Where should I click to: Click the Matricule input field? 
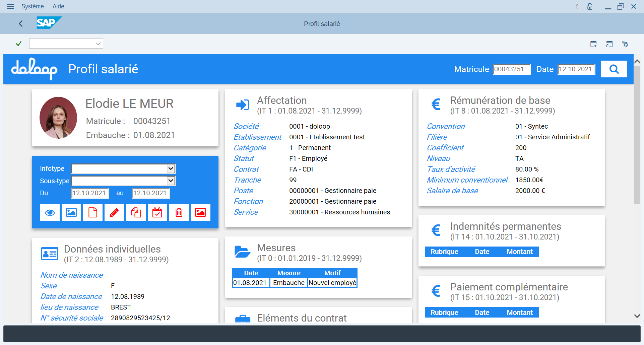[x=512, y=69]
